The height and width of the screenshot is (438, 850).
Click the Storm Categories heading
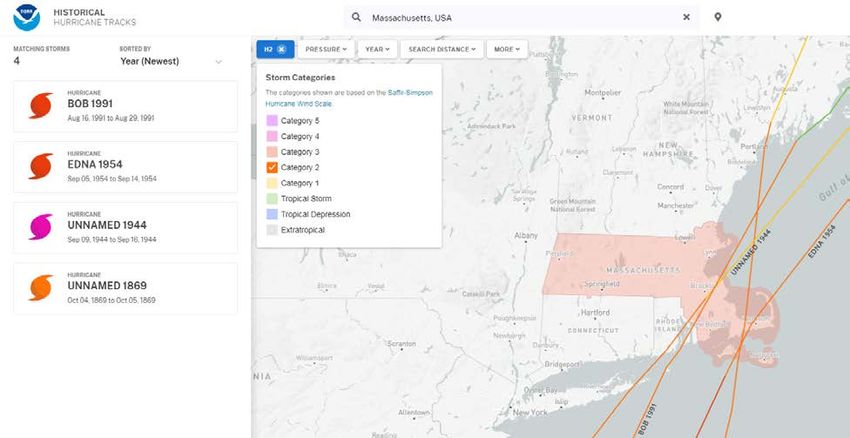pyautogui.click(x=300, y=78)
